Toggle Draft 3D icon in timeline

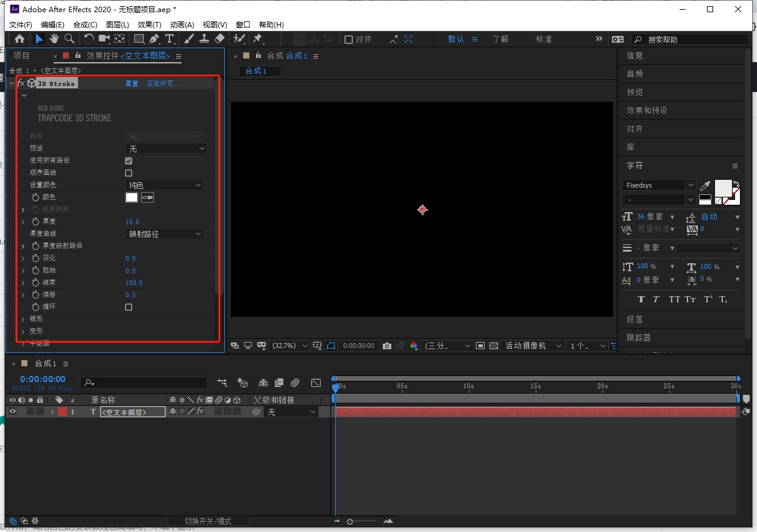[243, 383]
